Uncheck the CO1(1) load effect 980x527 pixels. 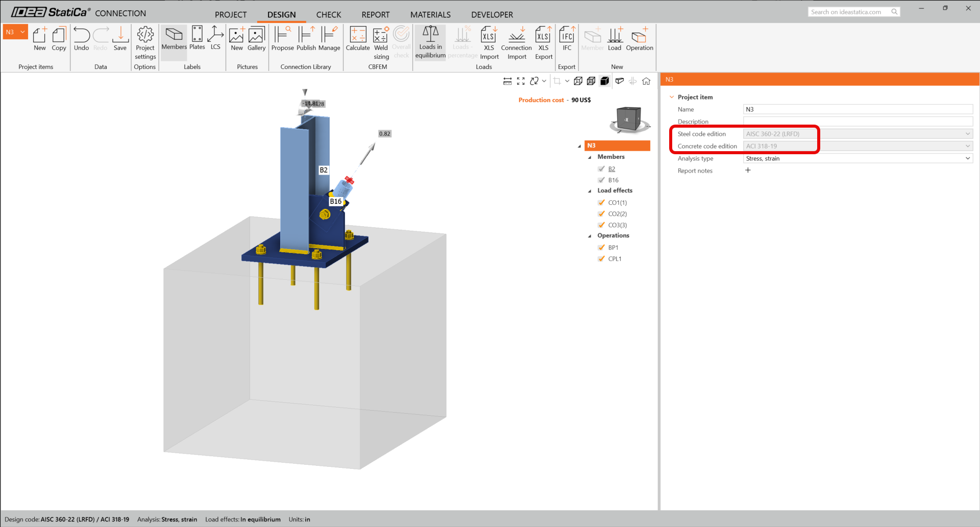tap(601, 202)
